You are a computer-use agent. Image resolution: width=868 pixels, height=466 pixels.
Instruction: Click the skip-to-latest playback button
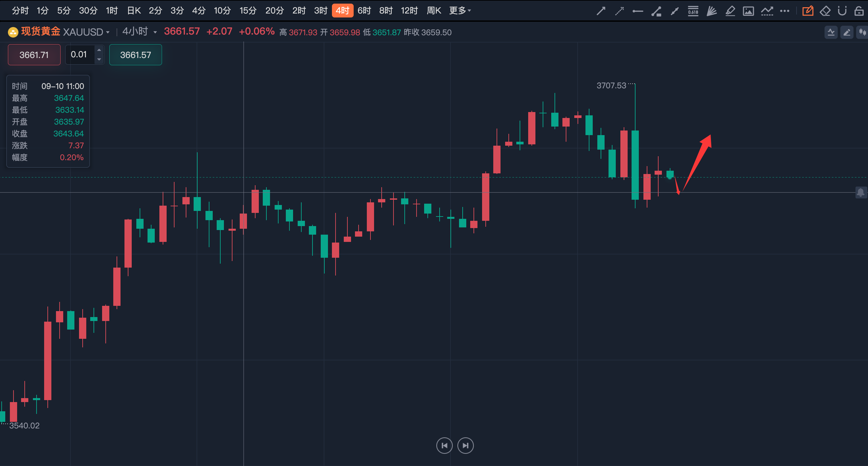465,446
